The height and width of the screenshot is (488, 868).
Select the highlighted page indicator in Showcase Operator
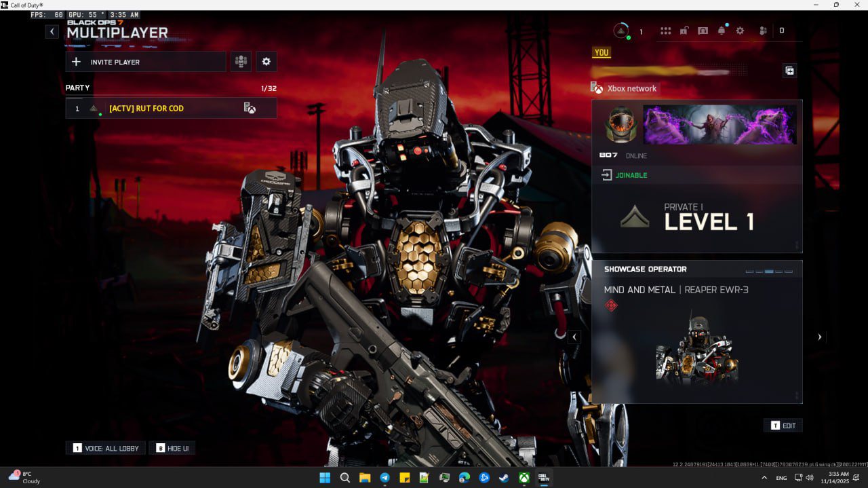pyautogui.click(x=769, y=271)
